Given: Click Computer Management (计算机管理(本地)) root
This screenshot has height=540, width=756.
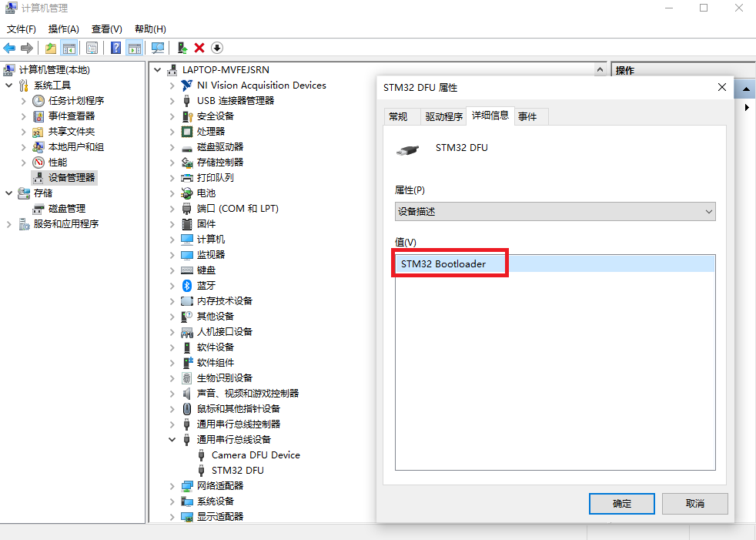Looking at the screenshot, I should click(x=55, y=70).
